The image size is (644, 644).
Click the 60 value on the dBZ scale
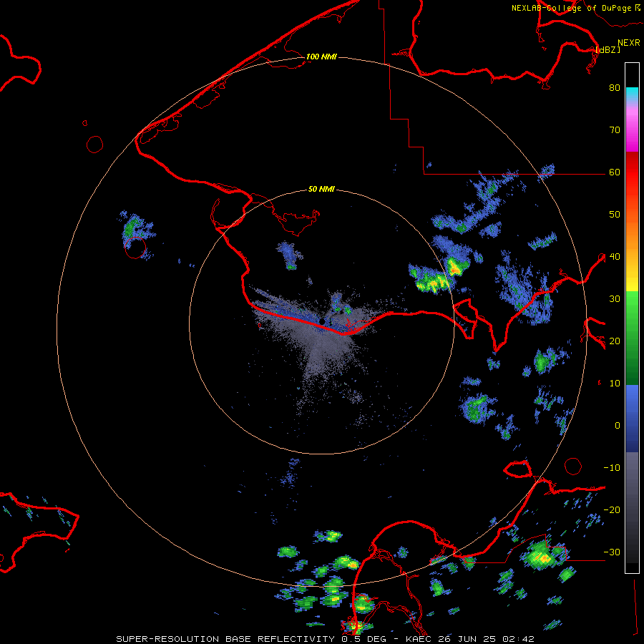click(x=615, y=172)
